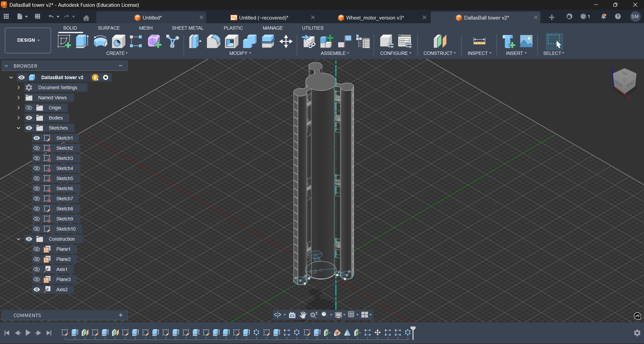Switch to Wheel_motor_version v3 document tab
Screen dimensions: 644x344
click(375, 18)
